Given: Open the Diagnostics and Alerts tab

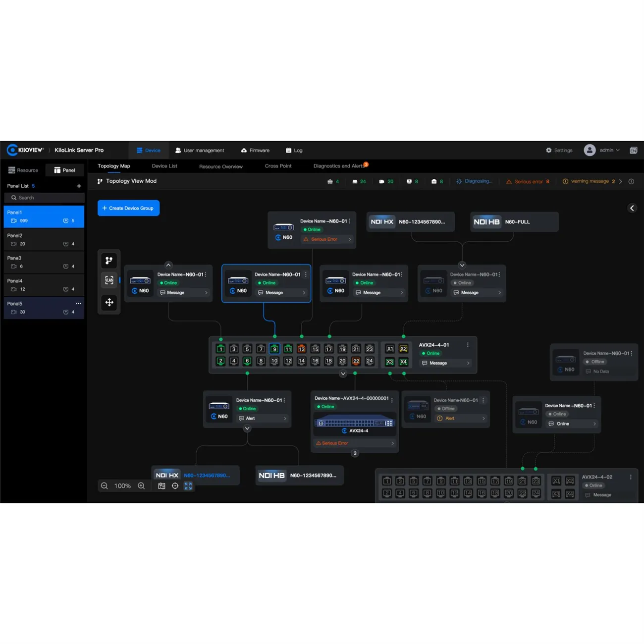Looking at the screenshot, I should pyautogui.click(x=340, y=166).
